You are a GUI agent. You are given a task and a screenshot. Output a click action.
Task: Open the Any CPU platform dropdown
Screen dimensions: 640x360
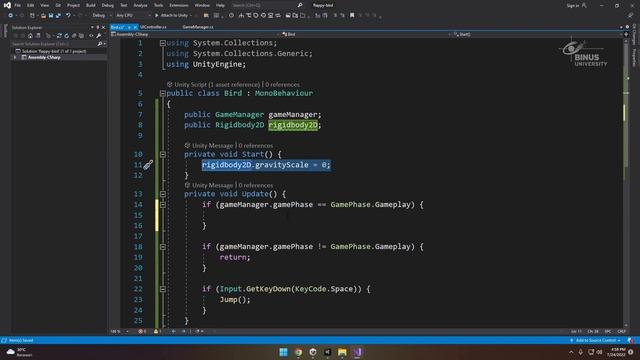[132, 16]
